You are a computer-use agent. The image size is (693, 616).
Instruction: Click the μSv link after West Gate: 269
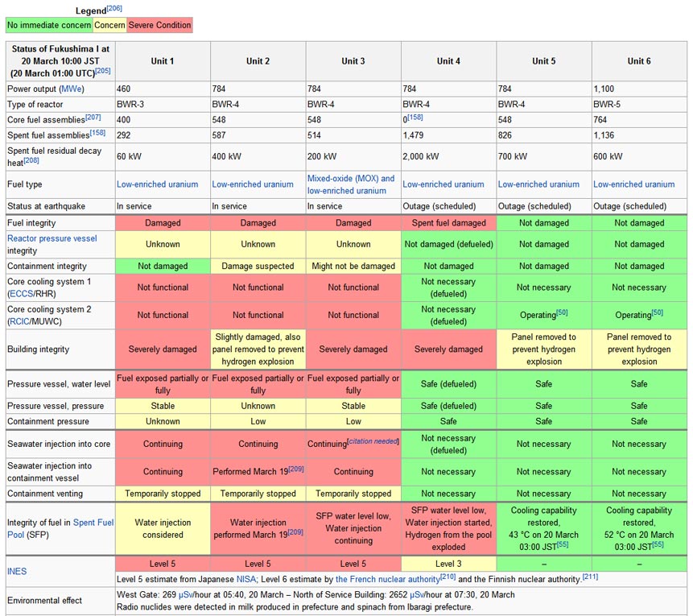(185, 595)
